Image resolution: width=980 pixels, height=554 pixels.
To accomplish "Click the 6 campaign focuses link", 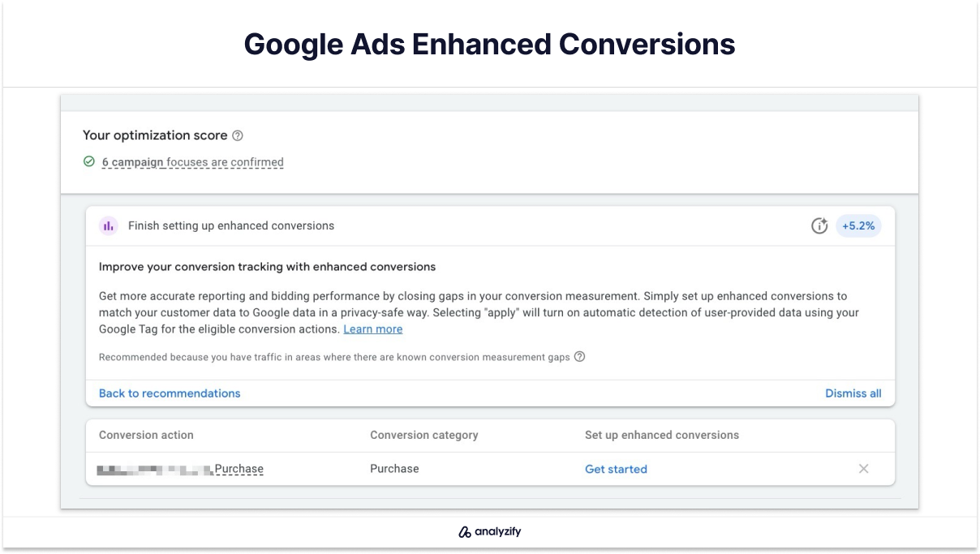I will 193,162.
